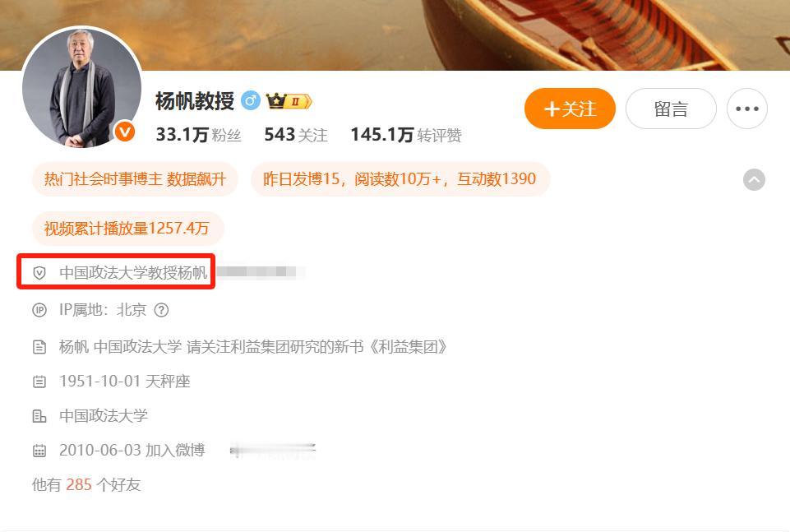Click the 视频累计播放量 tag
Screen dimensions: 790x532
pyautogui.click(x=127, y=229)
